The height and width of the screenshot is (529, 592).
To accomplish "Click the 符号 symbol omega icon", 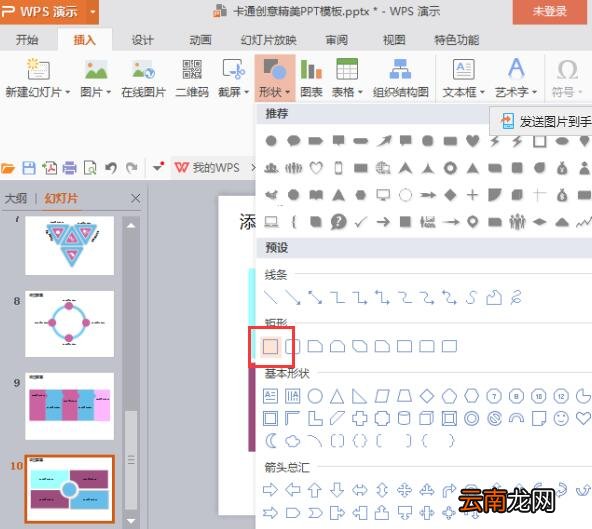I will pos(567,69).
